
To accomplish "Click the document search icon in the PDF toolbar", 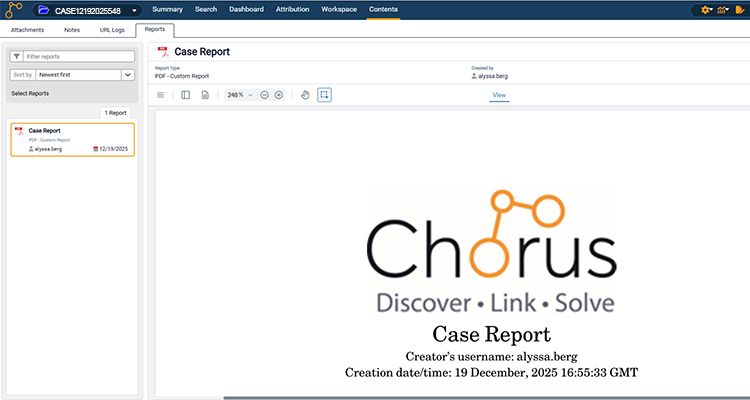I will (x=205, y=95).
